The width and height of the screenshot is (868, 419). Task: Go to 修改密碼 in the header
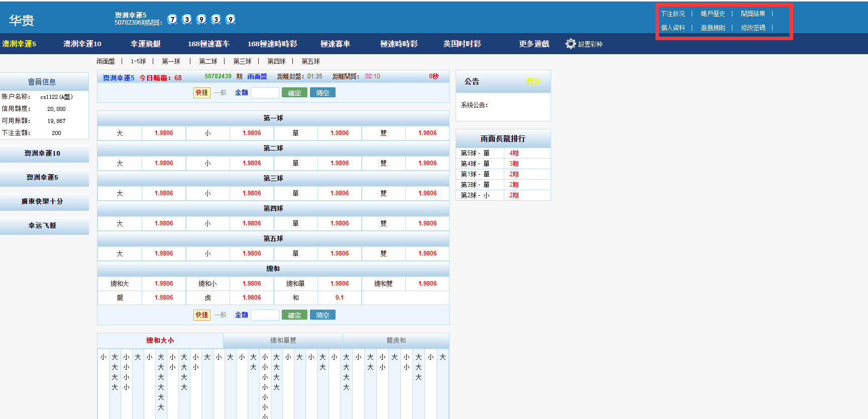(x=753, y=28)
